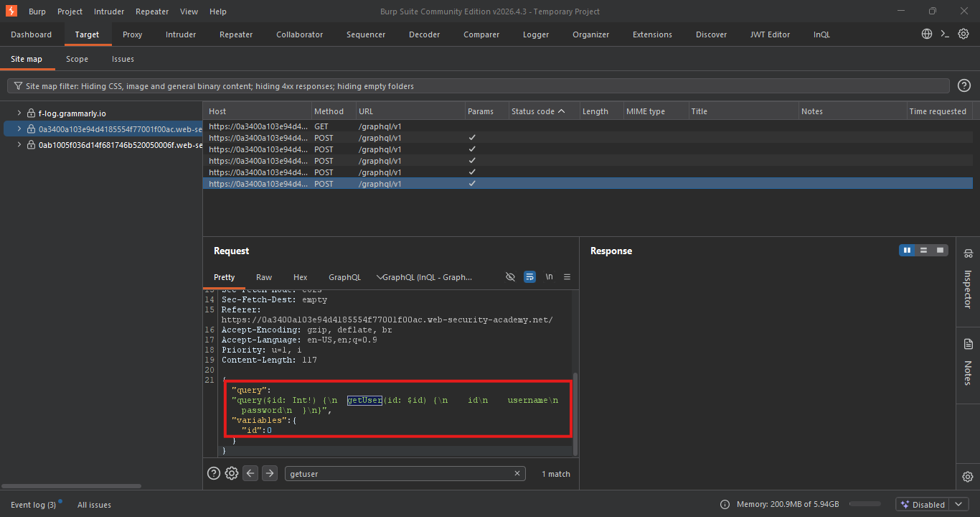The image size is (980, 517).
Task: Click the memory usage progress bar
Action: point(864,505)
